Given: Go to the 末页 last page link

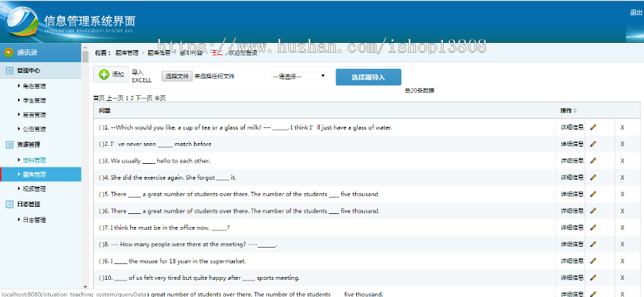Looking at the screenshot, I should pos(160,98).
